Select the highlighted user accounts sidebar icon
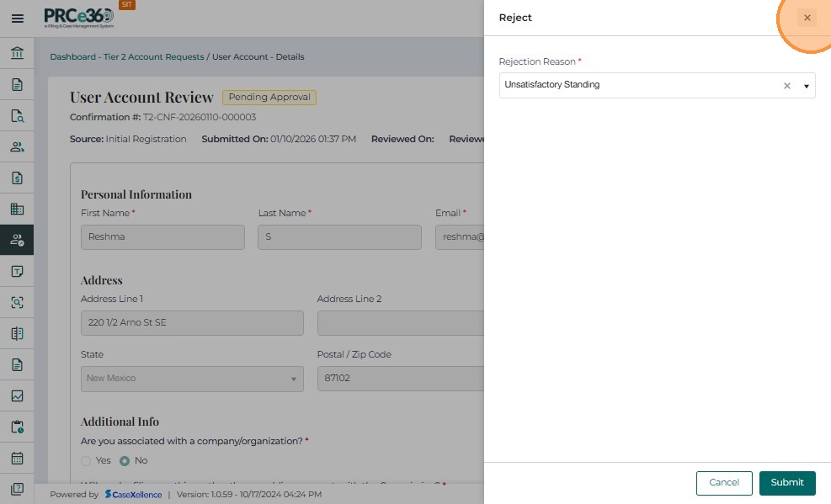Screen dimensions: 831x504 (x=17, y=240)
